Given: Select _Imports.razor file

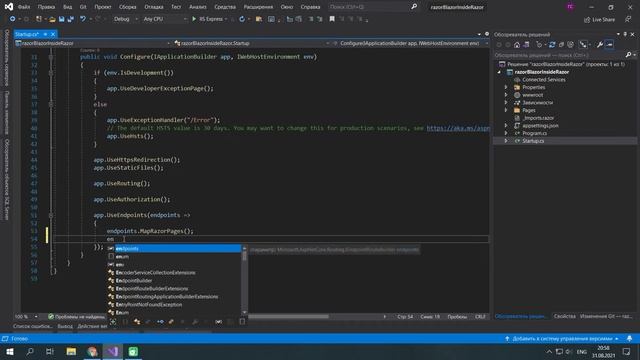Looking at the screenshot, I should tap(538, 118).
